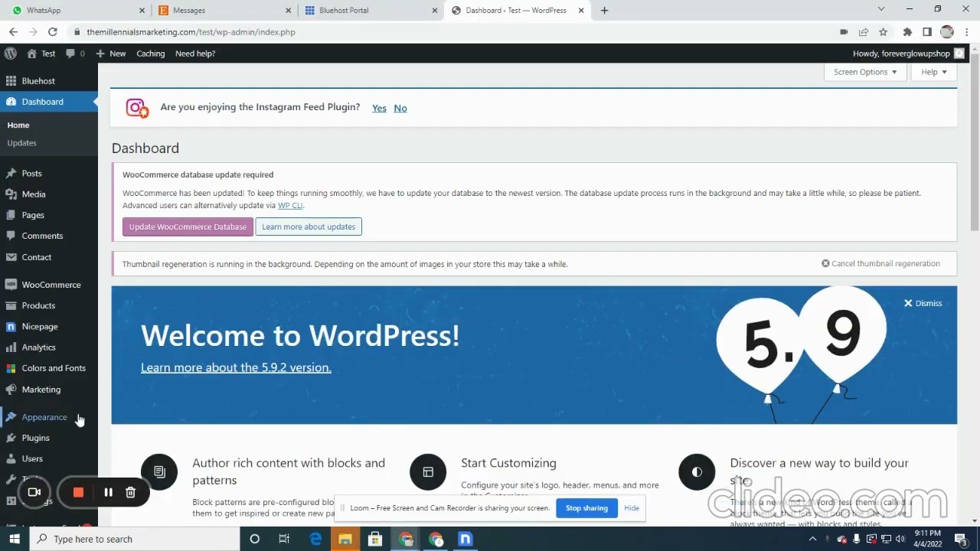Go back in browser history
The width and height of the screenshot is (980, 551).
click(x=13, y=32)
